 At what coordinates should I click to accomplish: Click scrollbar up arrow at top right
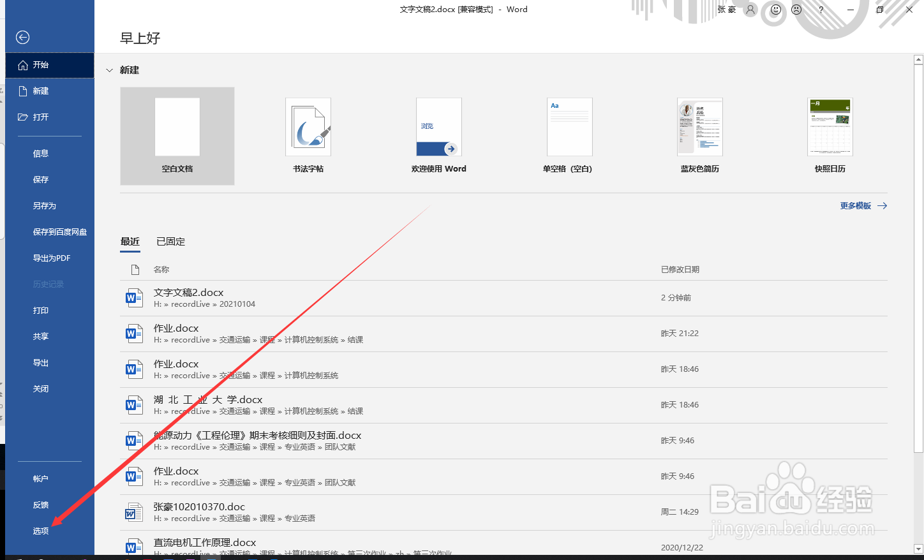(919, 60)
